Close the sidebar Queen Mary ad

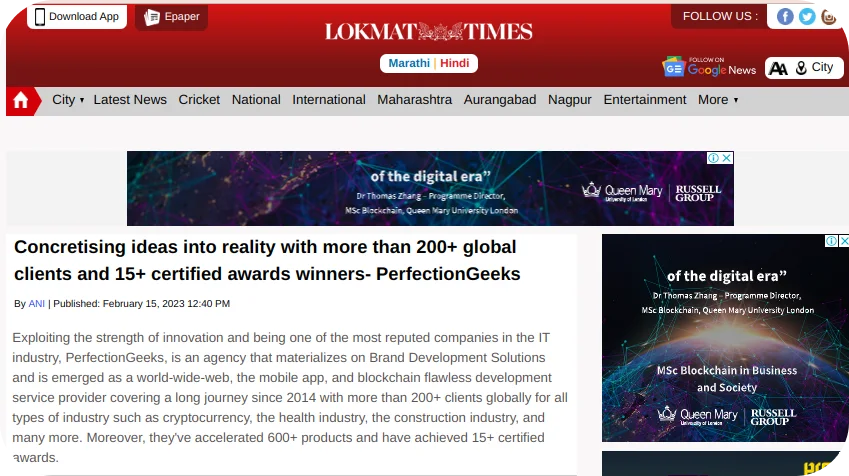point(844,241)
